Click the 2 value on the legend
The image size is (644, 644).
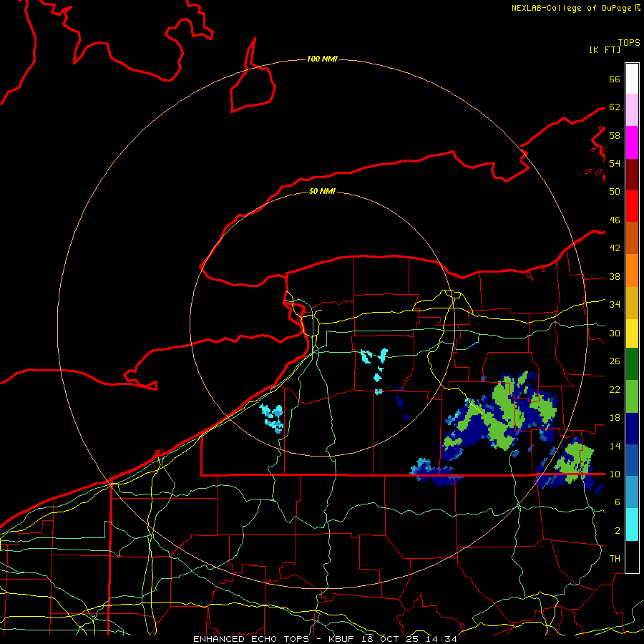(x=618, y=531)
